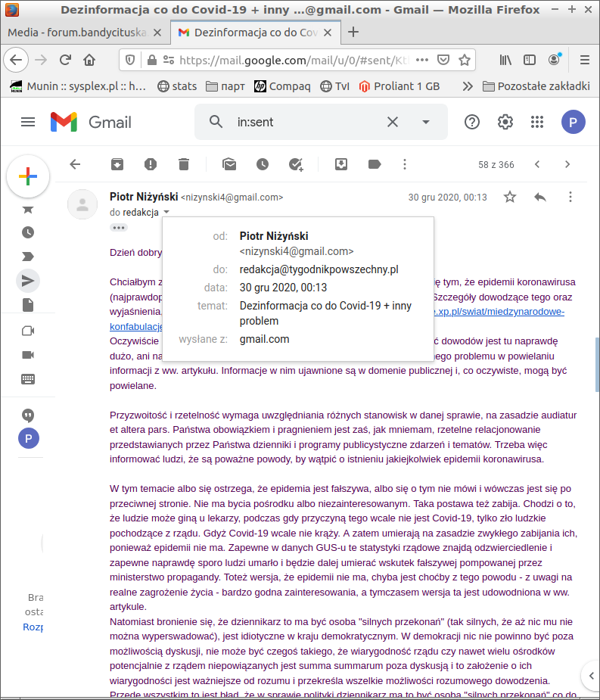This screenshot has width=600, height=700.
Task: Join a Meet meeting camera icon
Action: point(28,355)
